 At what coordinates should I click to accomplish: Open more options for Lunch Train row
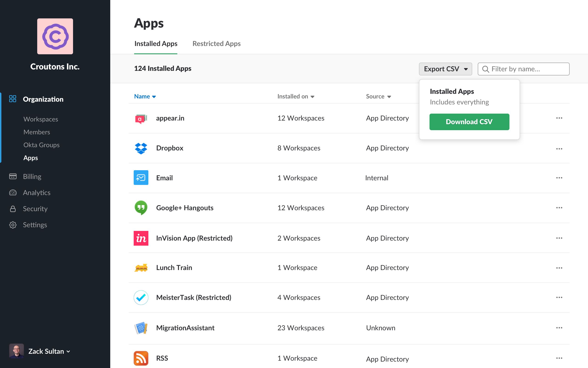559,268
